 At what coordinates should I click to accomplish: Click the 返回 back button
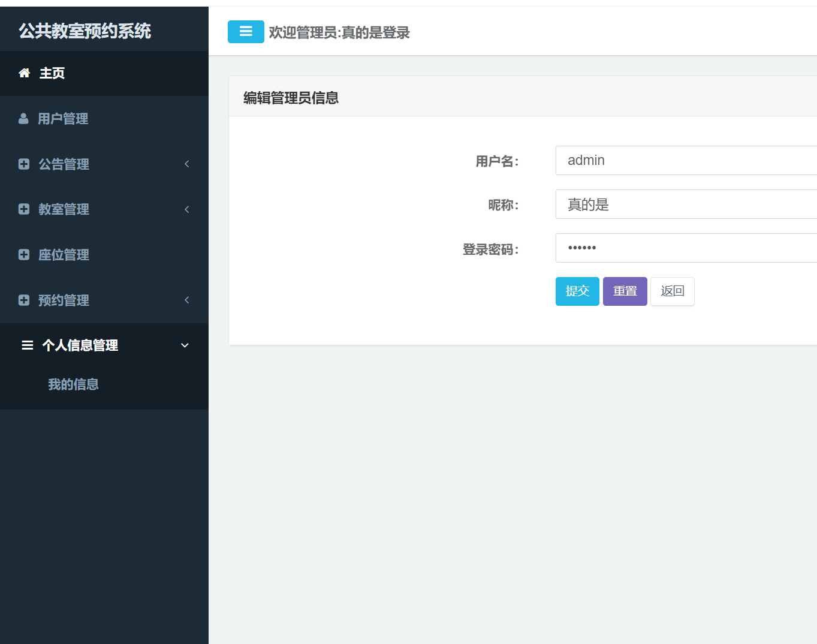coord(673,291)
